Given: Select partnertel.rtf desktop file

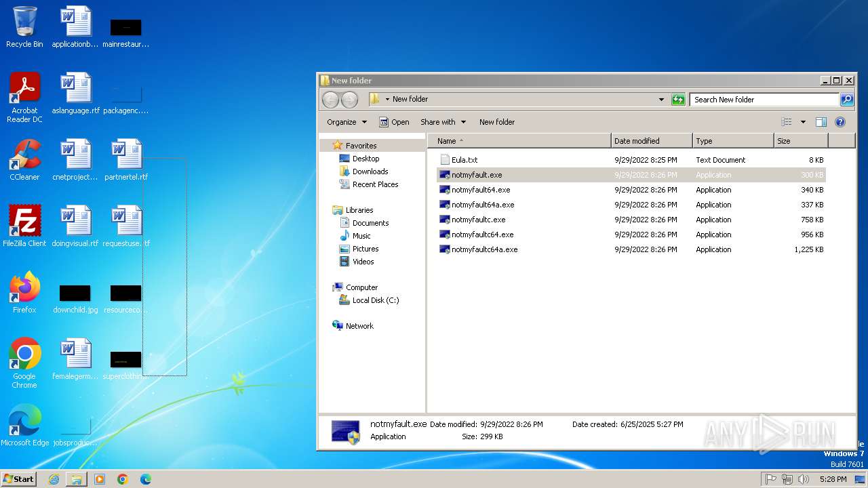Looking at the screenshot, I should tap(126, 160).
